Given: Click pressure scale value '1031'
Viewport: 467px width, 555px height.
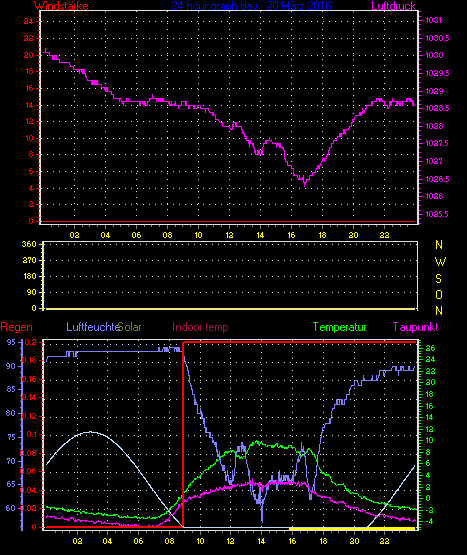Looking at the screenshot, I should coord(434,21).
